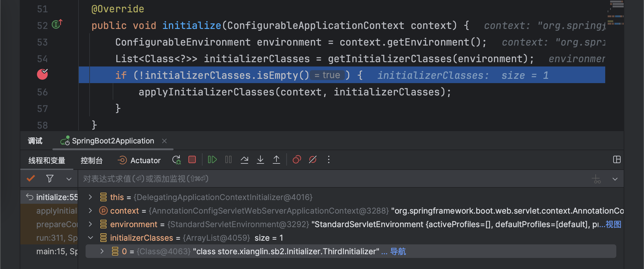Viewport: 644px width, 269px height.
Task: Resume program execution
Action: pyautogui.click(x=212, y=159)
